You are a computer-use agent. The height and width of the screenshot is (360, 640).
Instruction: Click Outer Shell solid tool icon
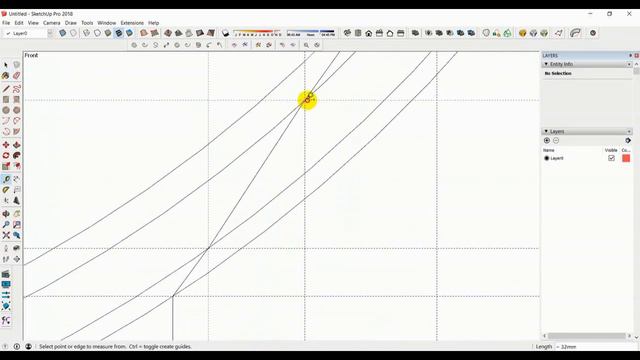click(415, 33)
